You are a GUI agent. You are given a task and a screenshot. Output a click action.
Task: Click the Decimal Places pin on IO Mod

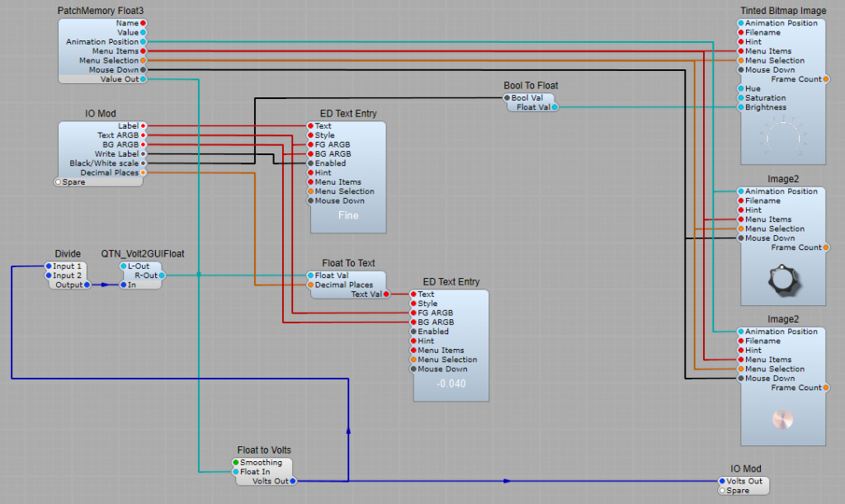(x=144, y=172)
